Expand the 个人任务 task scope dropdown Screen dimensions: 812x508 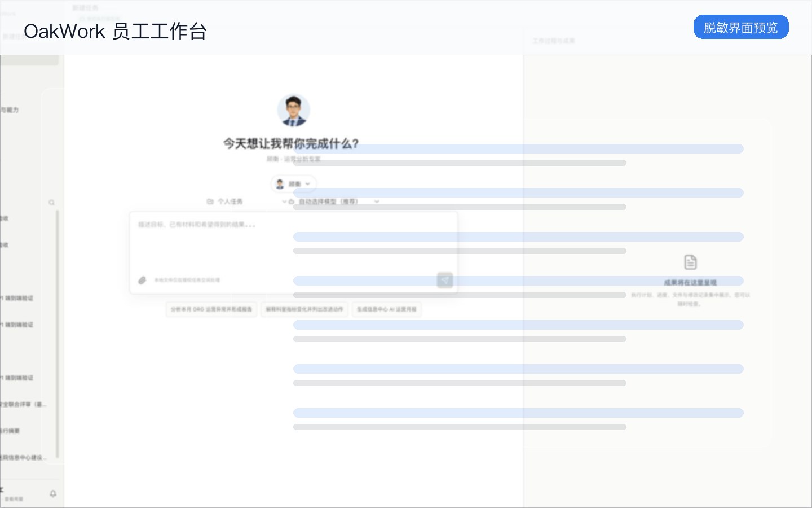(246, 202)
